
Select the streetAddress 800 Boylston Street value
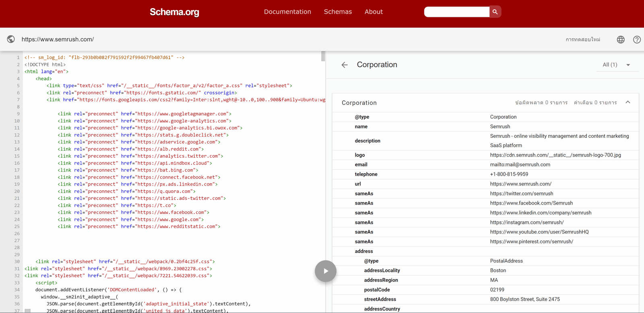(525, 299)
